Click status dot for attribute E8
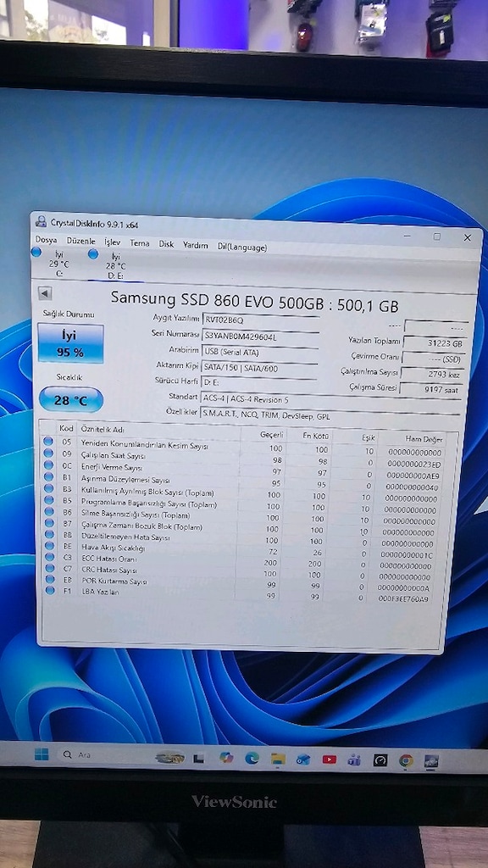 pyautogui.click(x=50, y=579)
